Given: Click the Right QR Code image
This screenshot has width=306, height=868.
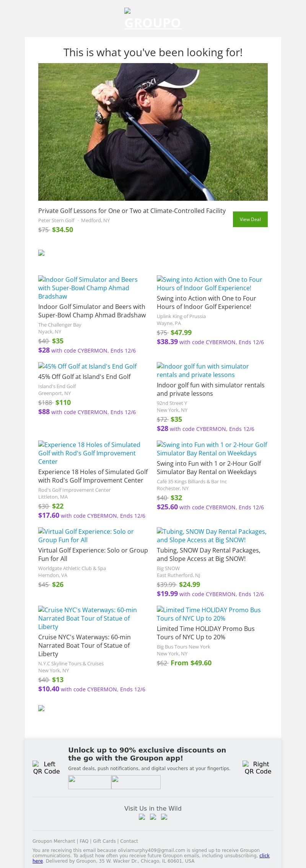Looking at the screenshot, I should 258,767.
